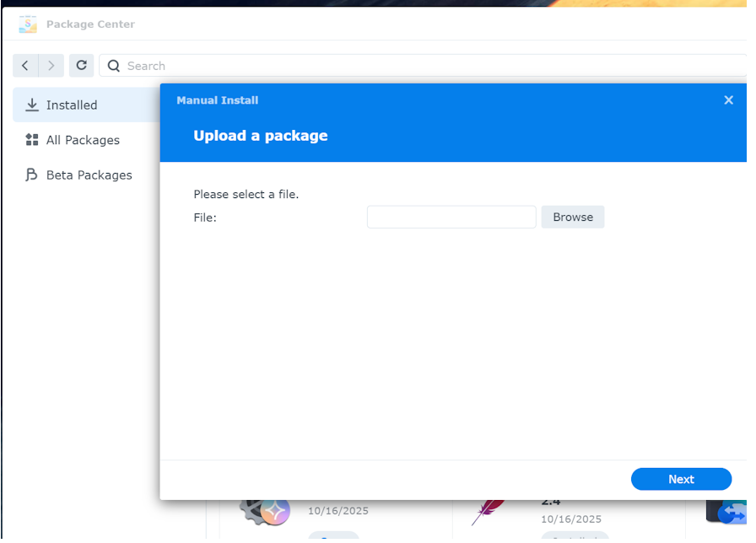Refresh the package list
The height and width of the screenshot is (543, 756).
[x=81, y=66]
